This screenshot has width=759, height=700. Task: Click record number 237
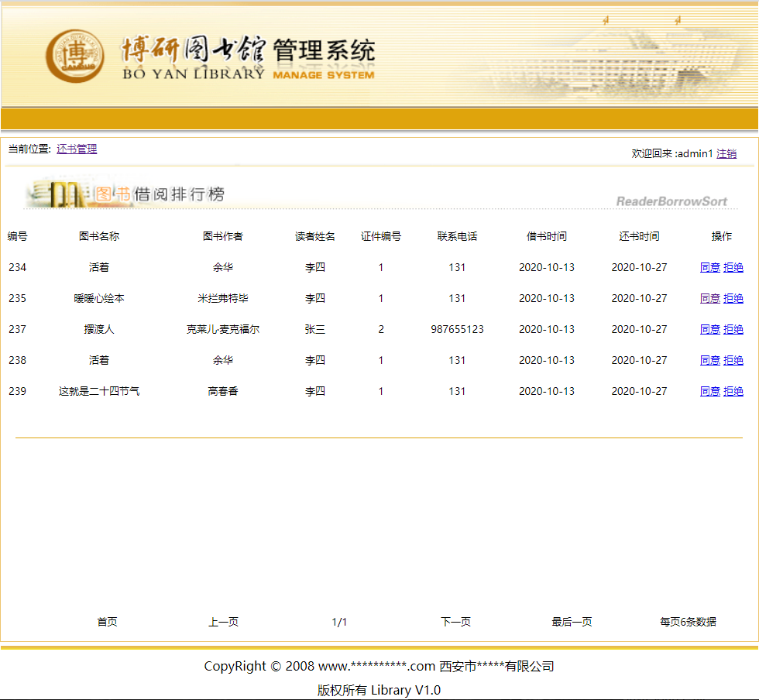tap(17, 329)
